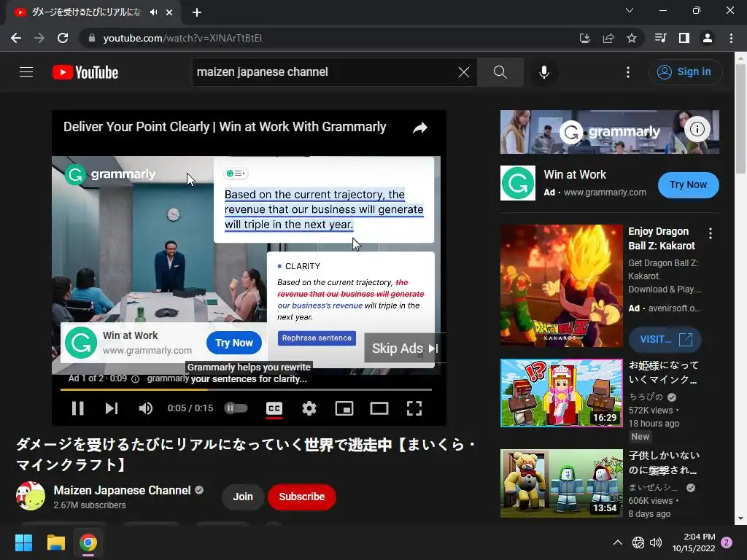The height and width of the screenshot is (560, 747).
Task: Go to YouTube home via logo
Action: coord(85,72)
